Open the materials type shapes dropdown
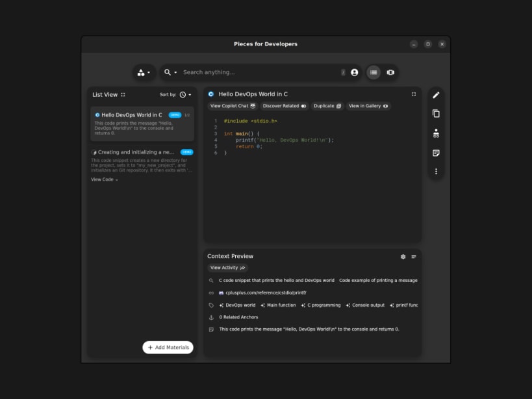Viewport: 532px width, 399px height. [x=144, y=72]
